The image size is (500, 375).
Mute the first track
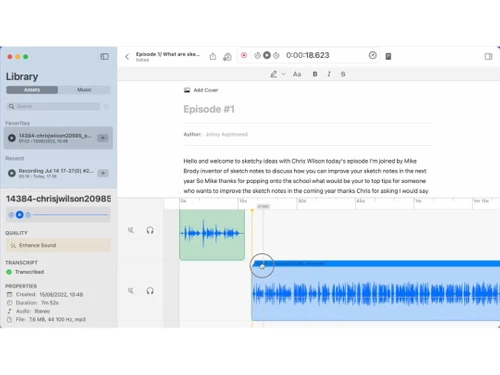131,230
